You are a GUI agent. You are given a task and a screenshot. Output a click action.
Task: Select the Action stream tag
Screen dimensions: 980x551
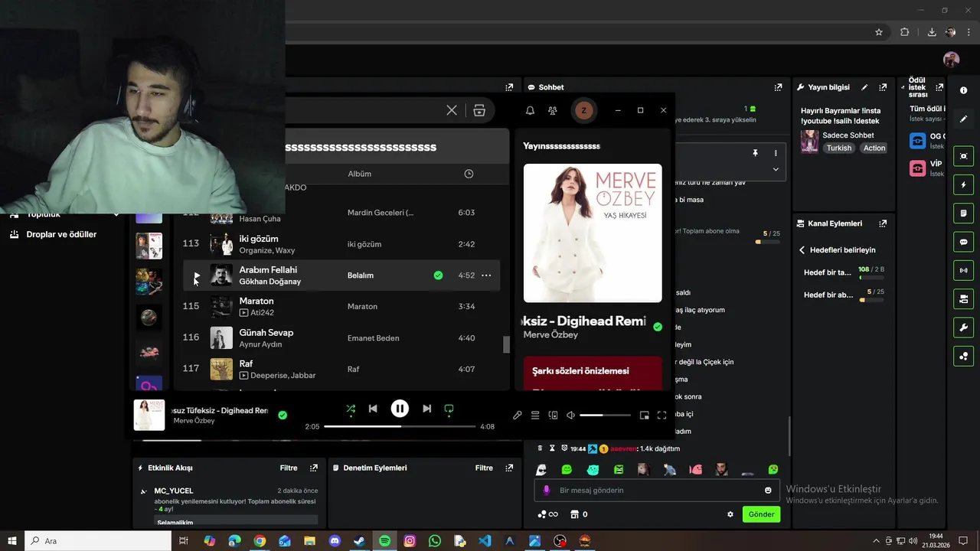click(874, 148)
